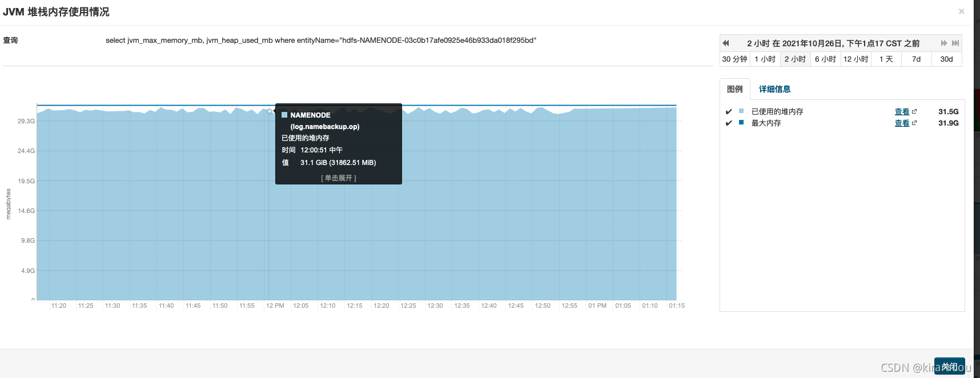Select the 2 小时 time range
The height and width of the screenshot is (378, 980).
pos(796,59)
